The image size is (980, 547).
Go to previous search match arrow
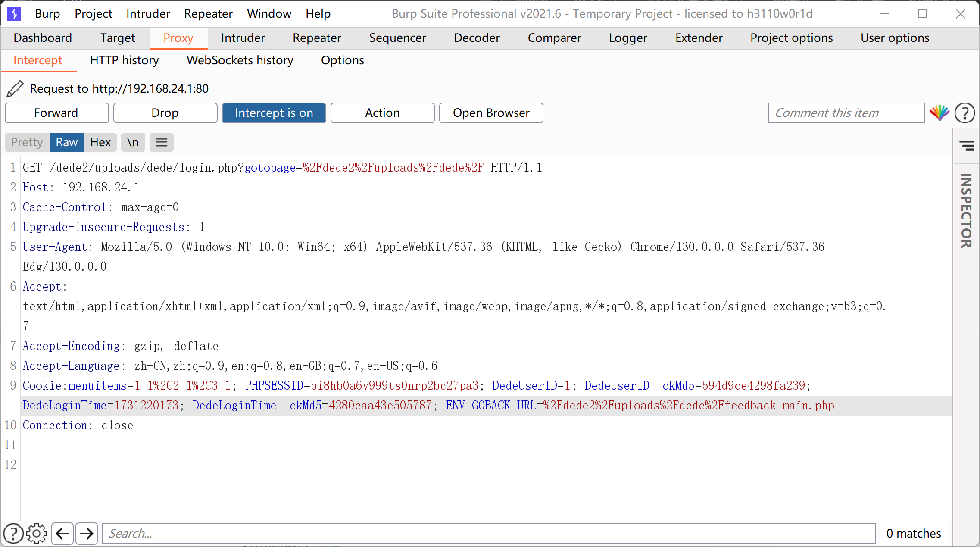click(x=62, y=534)
